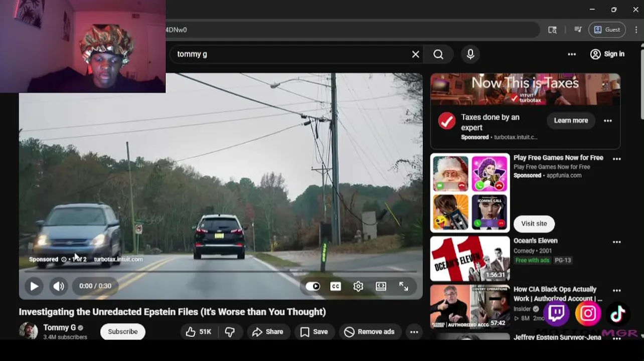The width and height of the screenshot is (644, 361).
Task: Click the Twitch overlay icon
Action: (x=557, y=313)
